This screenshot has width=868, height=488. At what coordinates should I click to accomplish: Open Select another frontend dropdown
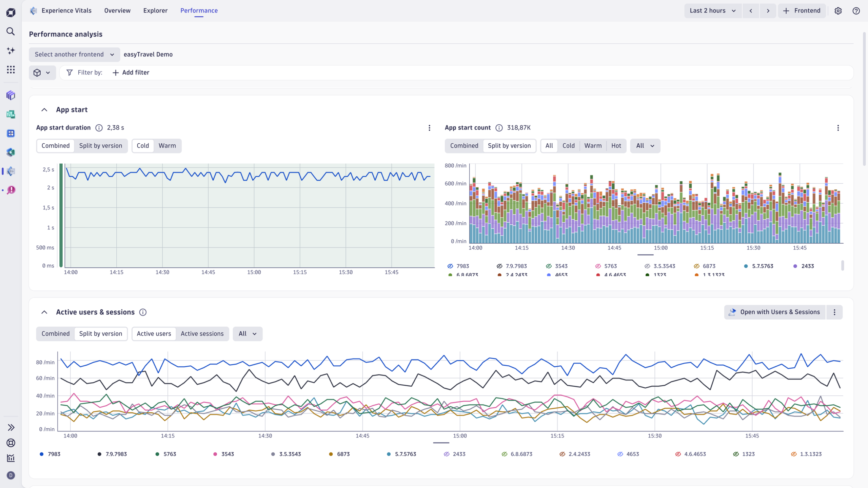(x=74, y=55)
